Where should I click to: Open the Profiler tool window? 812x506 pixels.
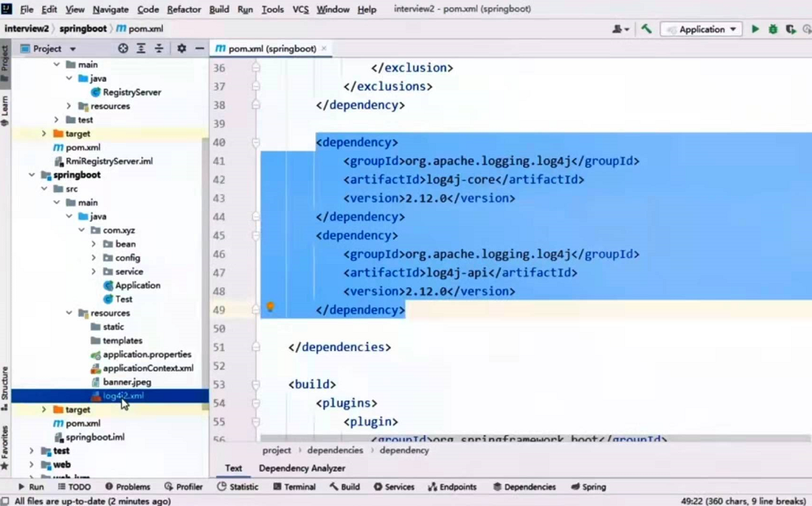point(183,487)
